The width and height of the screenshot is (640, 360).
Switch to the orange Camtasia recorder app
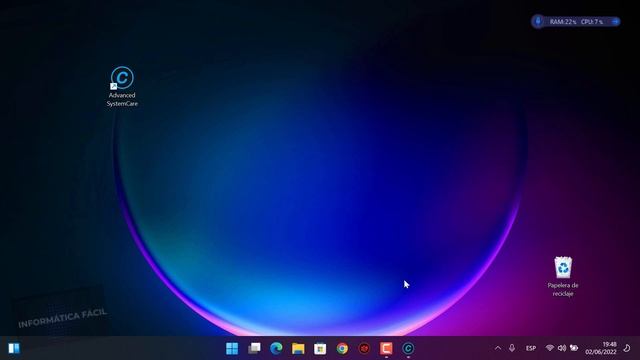[x=386, y=348]
